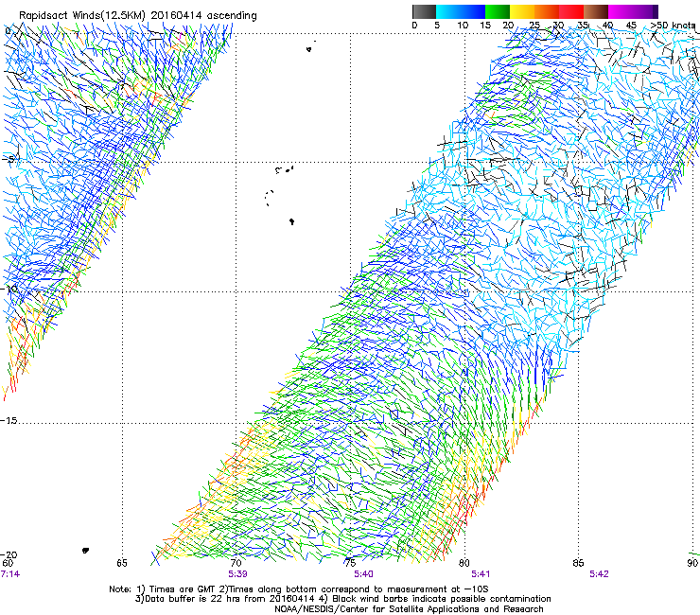
Task: Click the yellow segment of the wind legend
Action: tap(522, 11)
